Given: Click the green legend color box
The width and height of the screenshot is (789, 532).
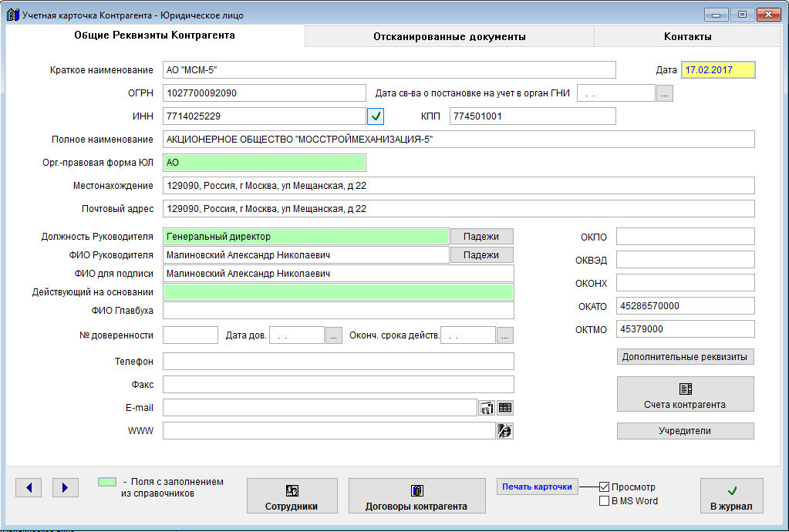Looking at the screenshot, I should click(107, 482).
